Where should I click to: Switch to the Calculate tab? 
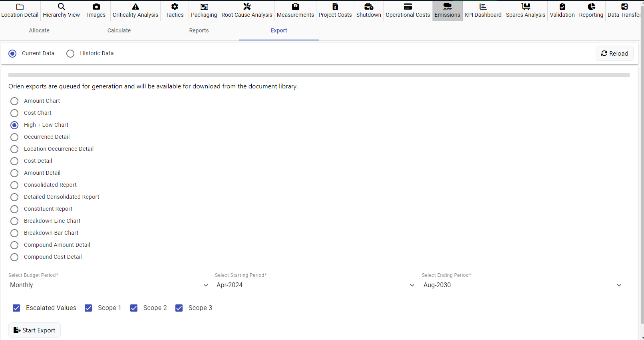pos(119,30)
